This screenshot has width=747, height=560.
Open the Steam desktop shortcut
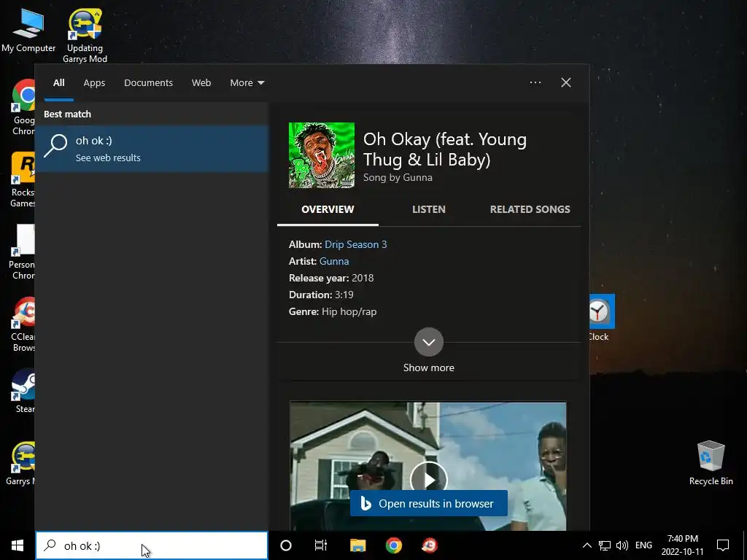coord(23,392)
